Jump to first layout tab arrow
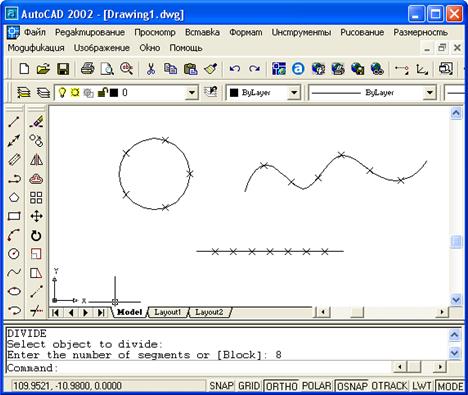Image resolution: width=468 pixels, height=395 pixels. tap(56, 313)
